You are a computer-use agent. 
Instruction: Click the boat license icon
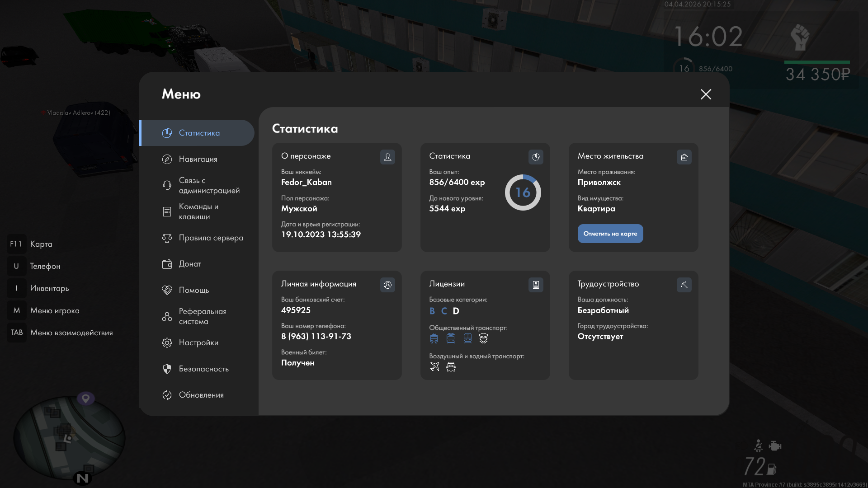click(x=451, y=366)
